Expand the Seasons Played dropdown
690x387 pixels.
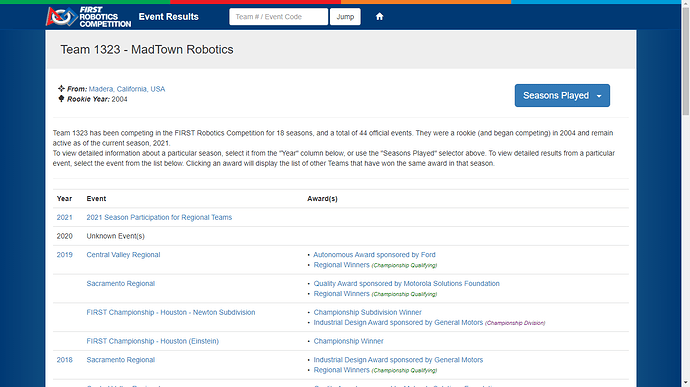[562, 96]
